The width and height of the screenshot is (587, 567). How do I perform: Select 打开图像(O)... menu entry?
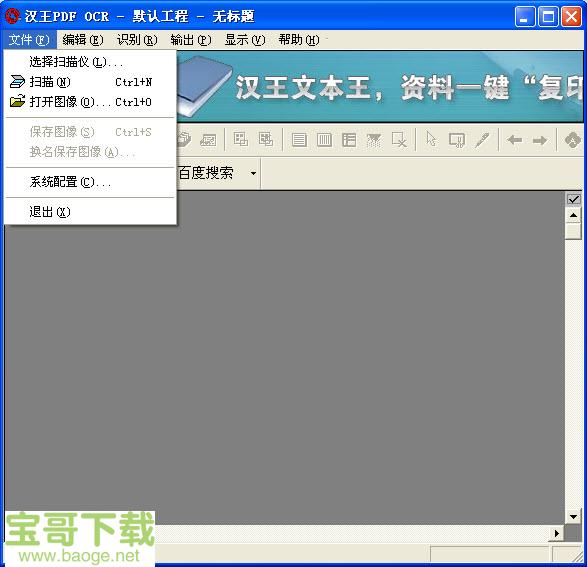(90, 102)
